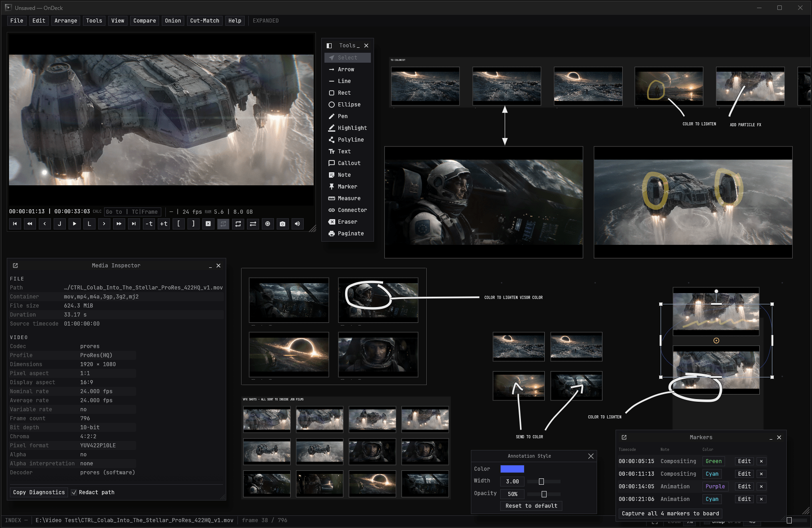Screen dimensions: 812x528
Task: Open the Arrange menu
Action: pyautogui.click(x=66, y=21)
